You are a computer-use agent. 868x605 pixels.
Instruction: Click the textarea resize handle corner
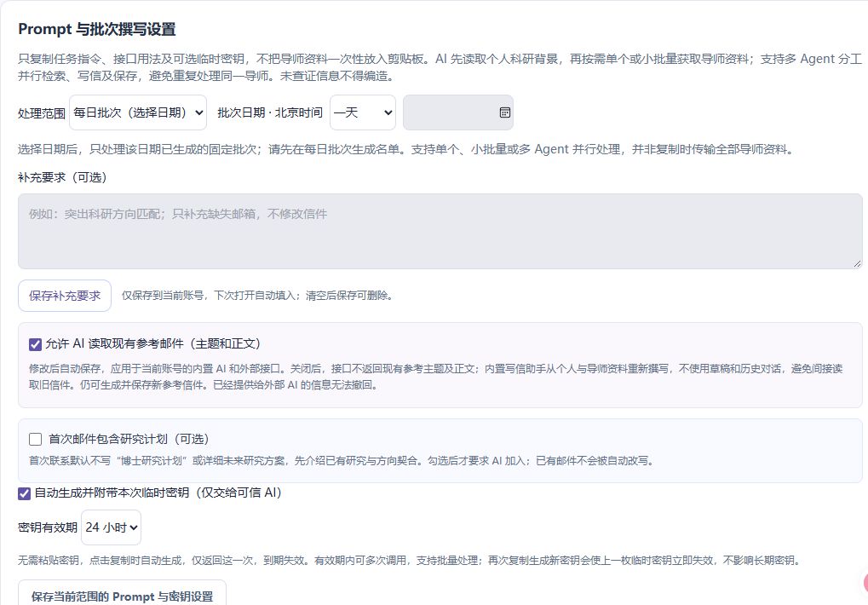(857, 263)
